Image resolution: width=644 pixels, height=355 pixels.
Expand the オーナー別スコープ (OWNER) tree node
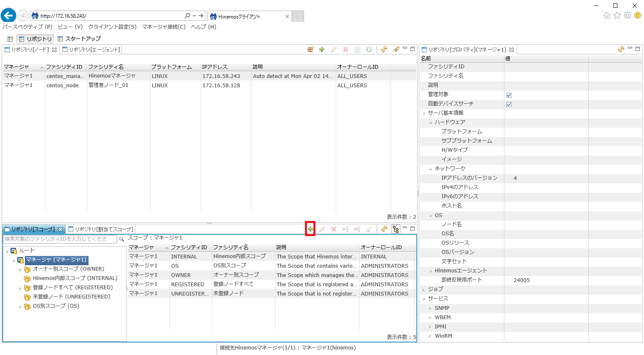tap(20, 270)
